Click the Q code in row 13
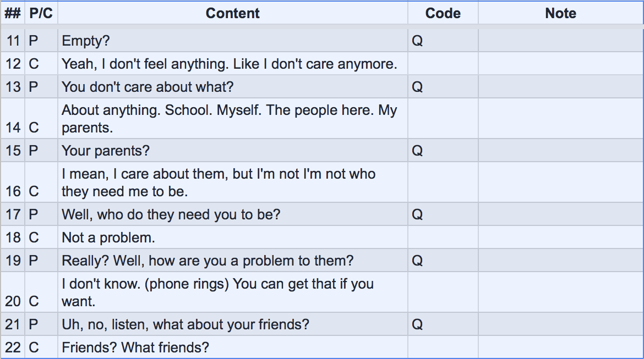Viewport: 644px width, 359px height. coord(417,87)
